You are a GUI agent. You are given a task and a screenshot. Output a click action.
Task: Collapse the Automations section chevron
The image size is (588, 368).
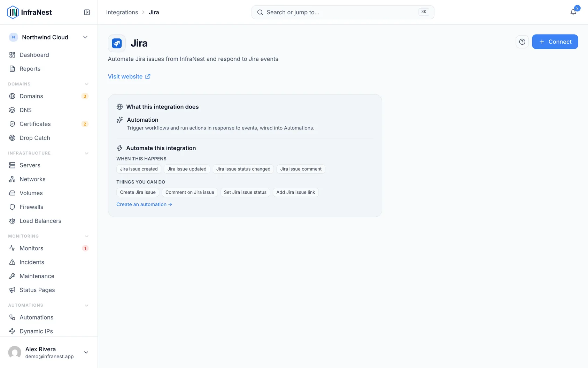click(86, 305)
